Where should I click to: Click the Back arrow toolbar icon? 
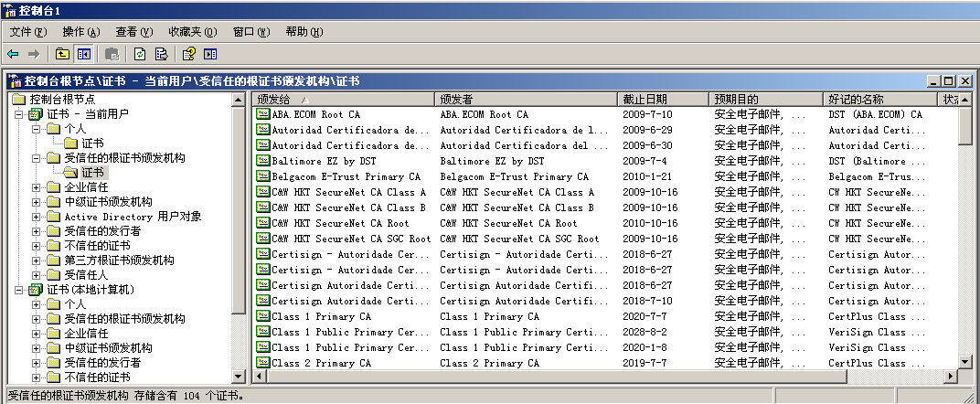13,54
